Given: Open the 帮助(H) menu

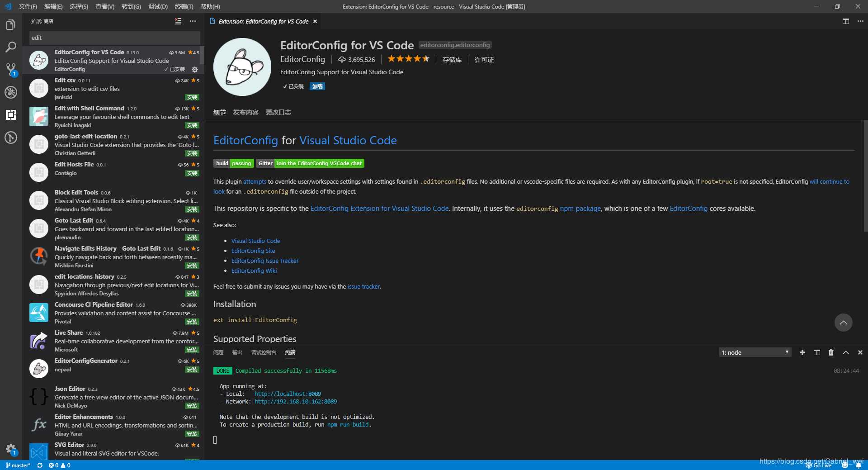Looking at the screenshot, I should 210,6.
